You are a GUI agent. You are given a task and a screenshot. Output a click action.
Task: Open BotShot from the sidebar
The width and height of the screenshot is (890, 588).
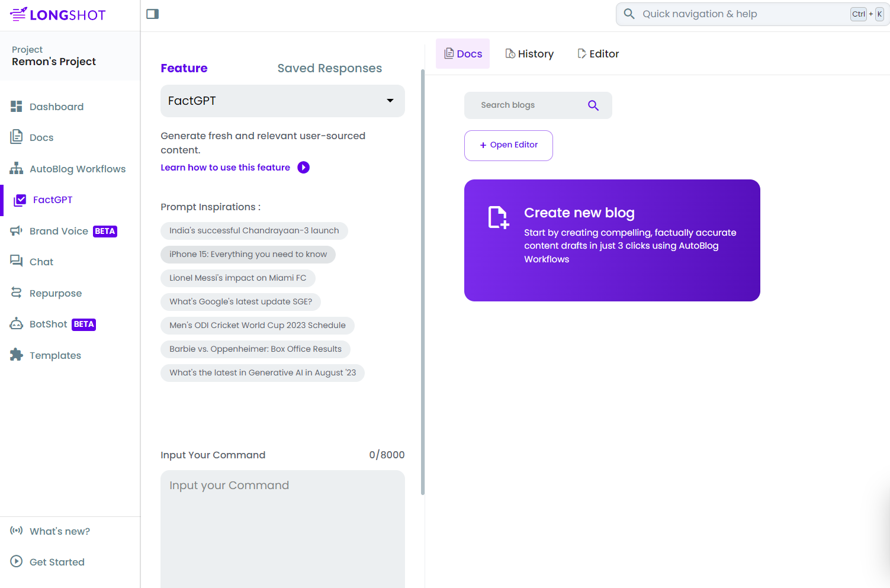click(x=16, y=324)
